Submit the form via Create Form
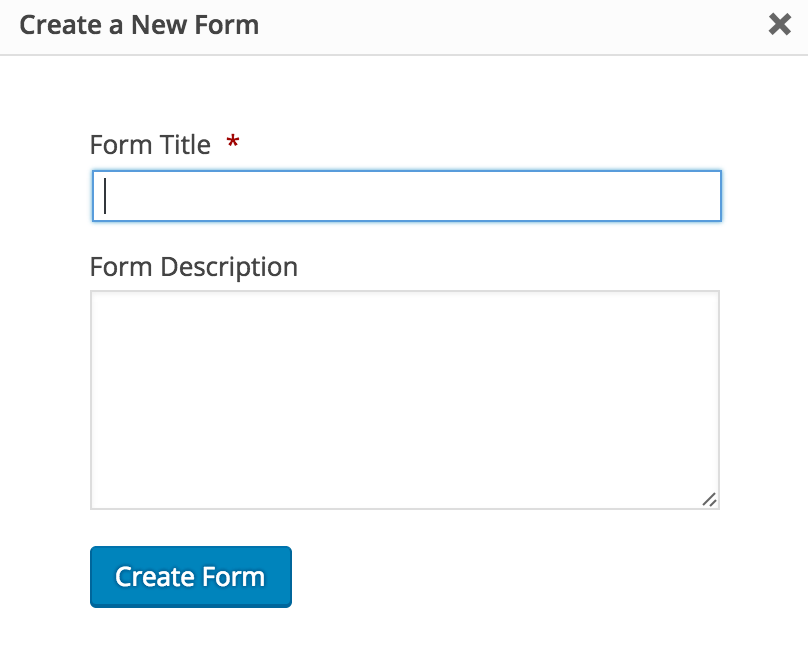808x672 pixels. point(190,577)
